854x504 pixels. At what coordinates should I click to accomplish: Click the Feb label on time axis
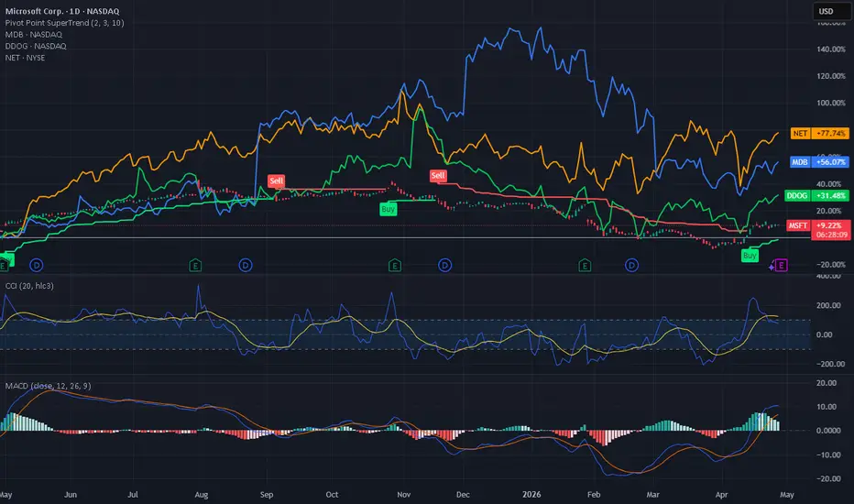tap(594, 495)
